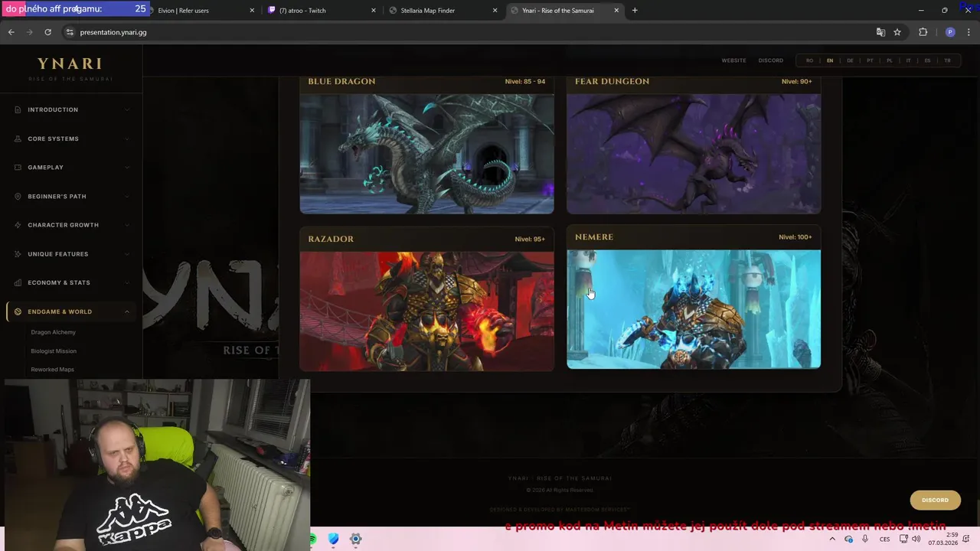Click the gold Discord button at bottom right
This screenshot has height=551, width=980.
coord(935,500)
